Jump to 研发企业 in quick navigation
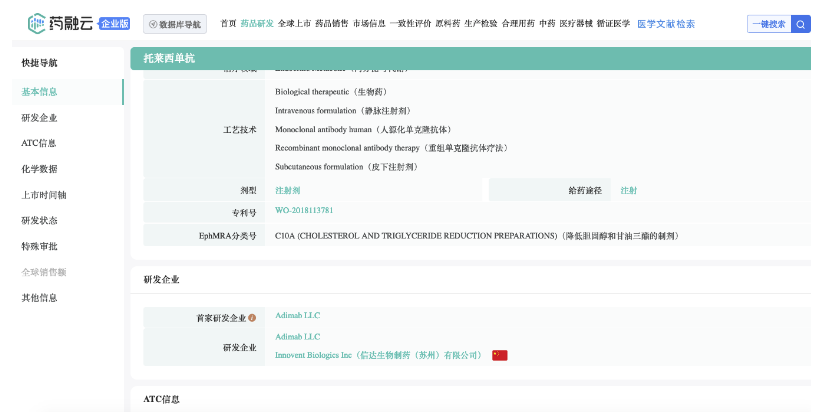Screen dimensions: 813x412 (x=39, y=118)
